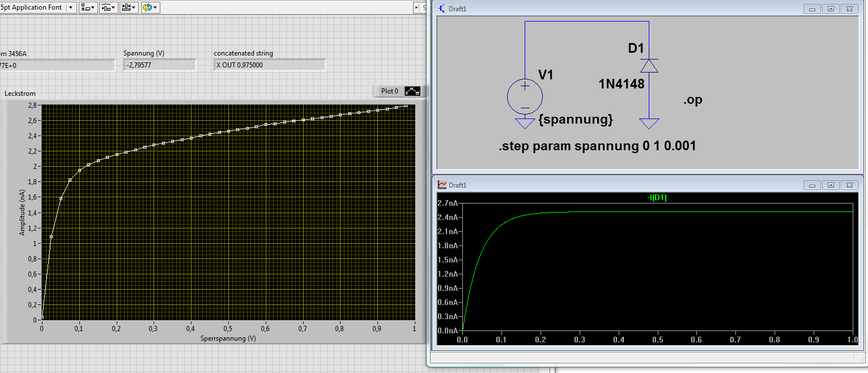Open the Resize Objects toolbar menu
The width and height of the screenshot is (868, 373).
pyautogui.click(x=129, y=7)
